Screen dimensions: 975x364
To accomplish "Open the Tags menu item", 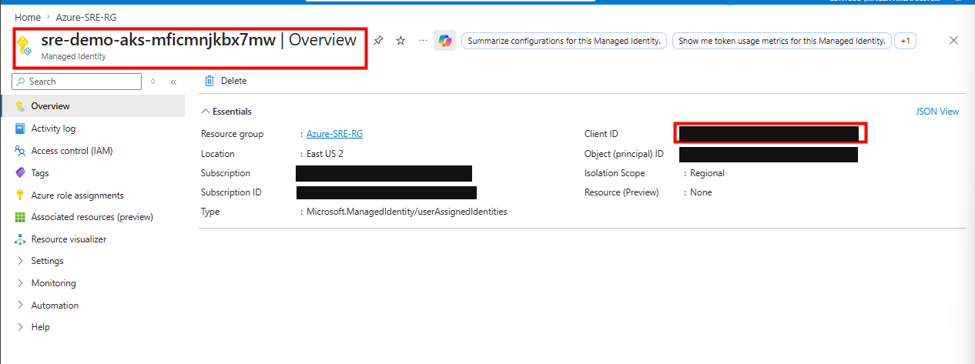I will click(x=40, y=173).
